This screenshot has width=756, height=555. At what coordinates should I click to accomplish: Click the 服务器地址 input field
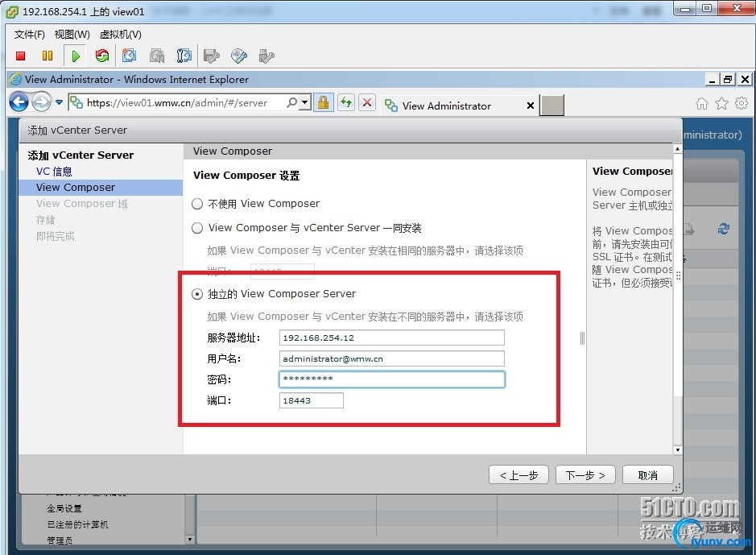(x=392, y=338)
